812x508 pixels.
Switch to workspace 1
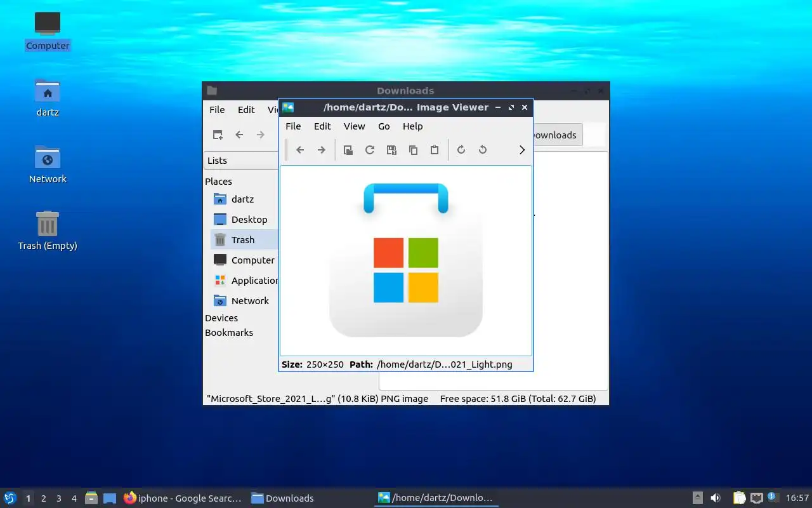[28, 498]
